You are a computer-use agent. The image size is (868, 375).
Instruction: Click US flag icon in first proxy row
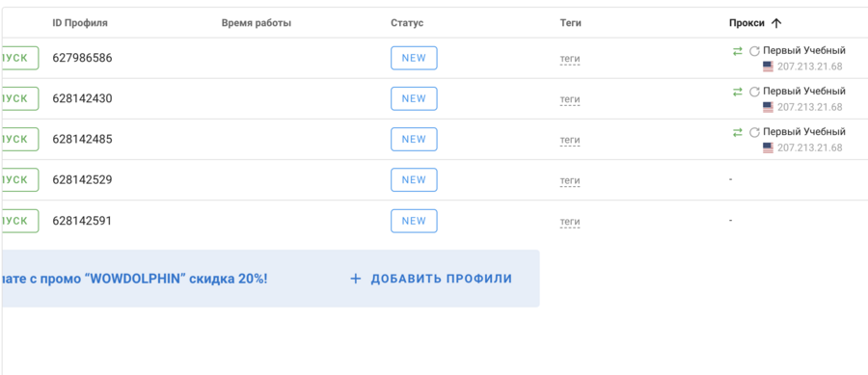coord(768,67)
